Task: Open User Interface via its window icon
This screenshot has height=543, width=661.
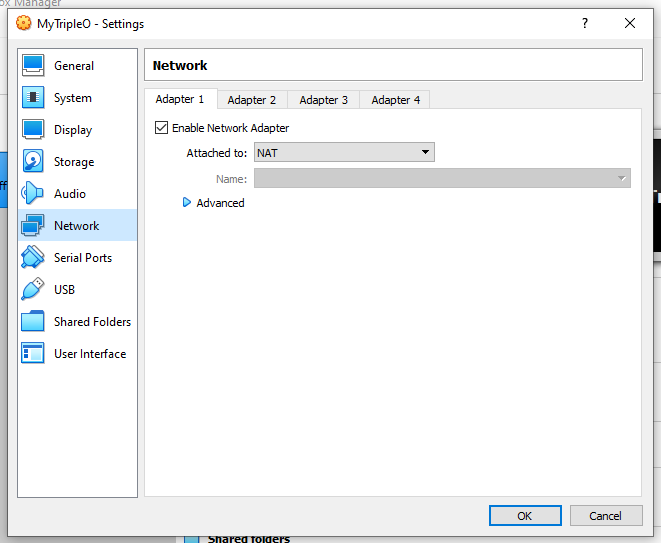Action: (x=32, y=353)
